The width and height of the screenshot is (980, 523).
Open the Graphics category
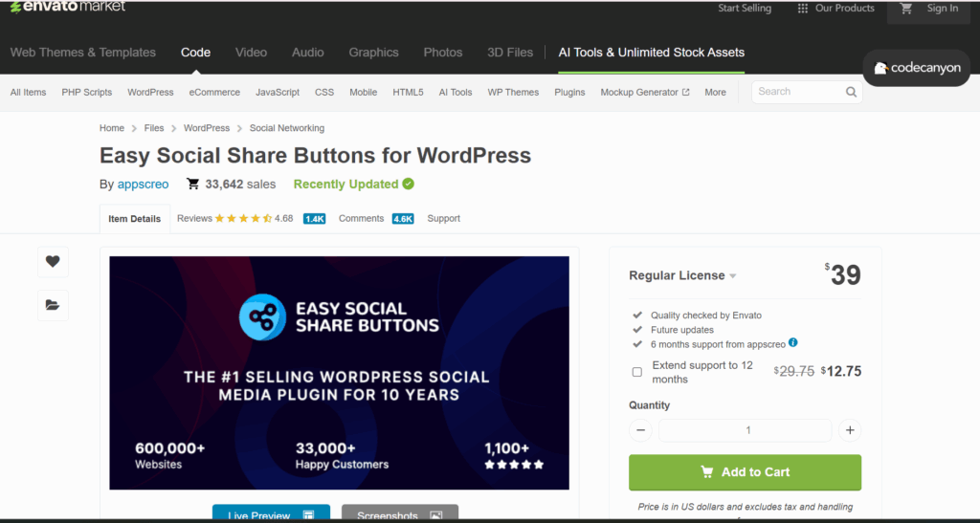(x=374, y=53)
